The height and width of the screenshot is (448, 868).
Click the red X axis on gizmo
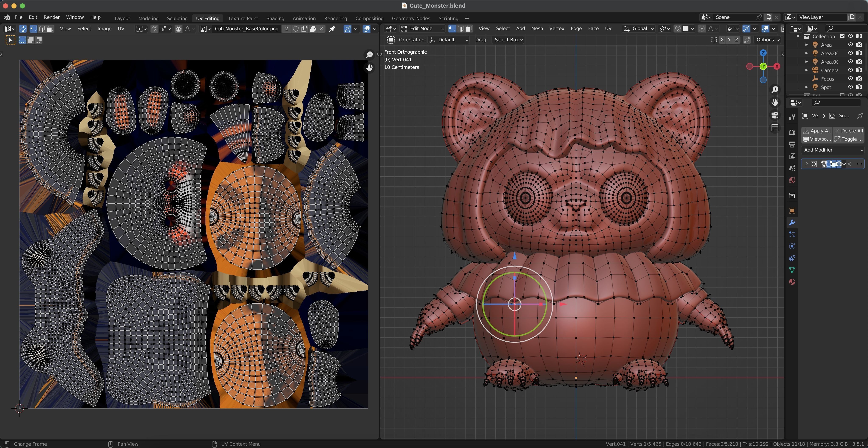pos(777,66)
